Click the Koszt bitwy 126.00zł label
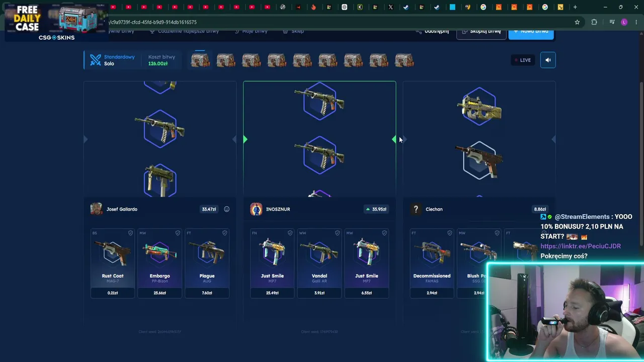This screenshot has width=644, height=362. pyautogui.click(x=162, y=60)
